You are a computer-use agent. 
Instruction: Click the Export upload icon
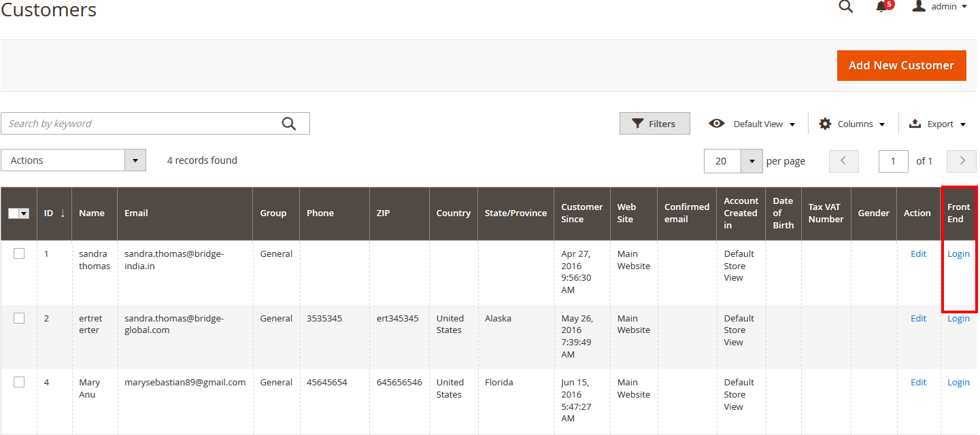coord(915,124)
